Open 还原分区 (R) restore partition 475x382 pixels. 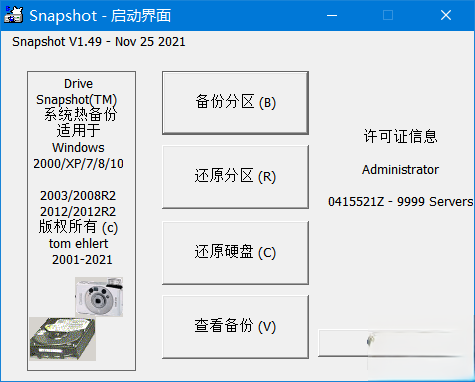pyautogui.click(x=235, y=177)
